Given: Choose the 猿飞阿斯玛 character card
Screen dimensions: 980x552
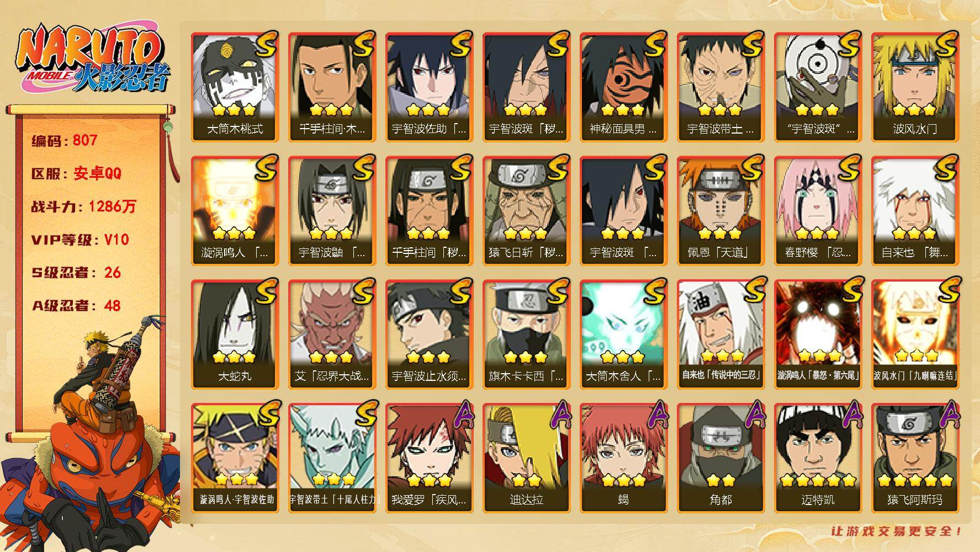Looking at the screenshot, I should [915, 458].
